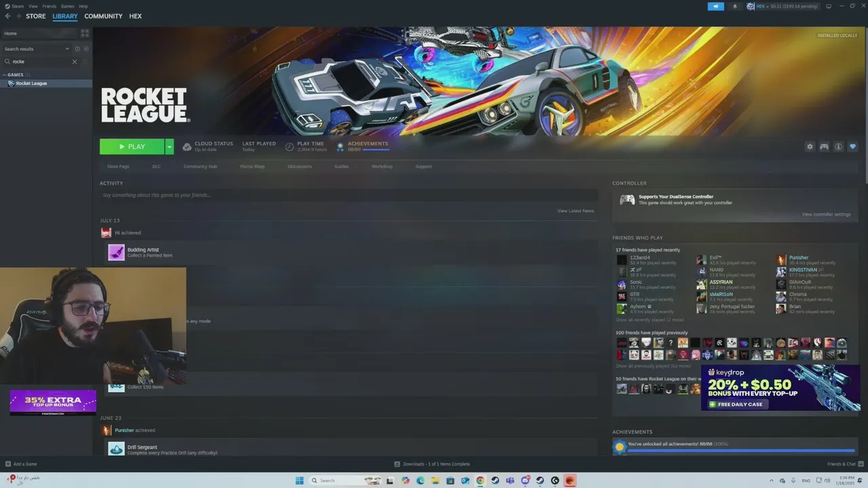Open the View menu

pos(33,6)
